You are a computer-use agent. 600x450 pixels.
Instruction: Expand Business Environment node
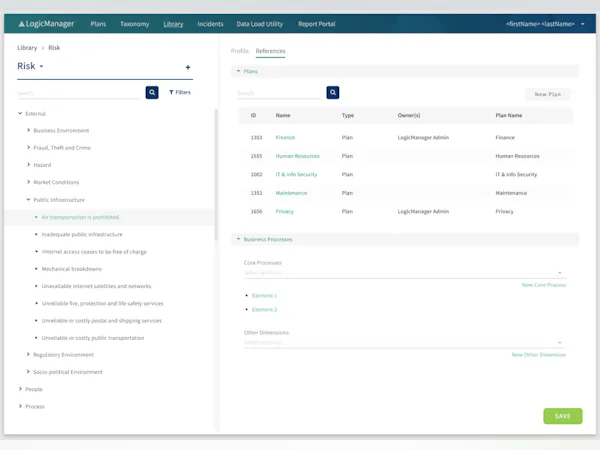pos(28,130)
